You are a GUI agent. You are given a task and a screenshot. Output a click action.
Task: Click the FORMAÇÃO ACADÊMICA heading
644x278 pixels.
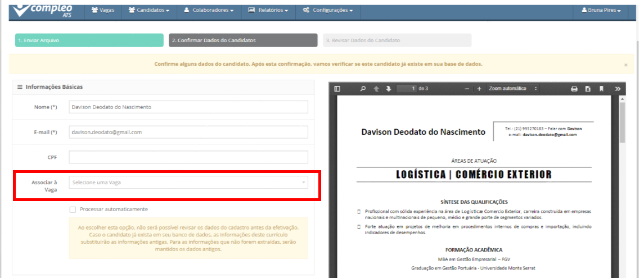[x=474, y=250]
